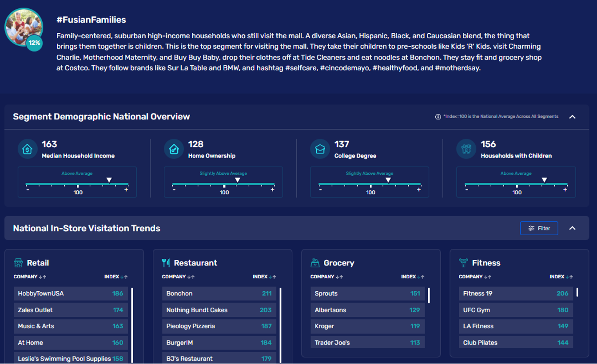Click the Households with Children icon
This screenshot has width=597, height=364.
click(466, 149)
